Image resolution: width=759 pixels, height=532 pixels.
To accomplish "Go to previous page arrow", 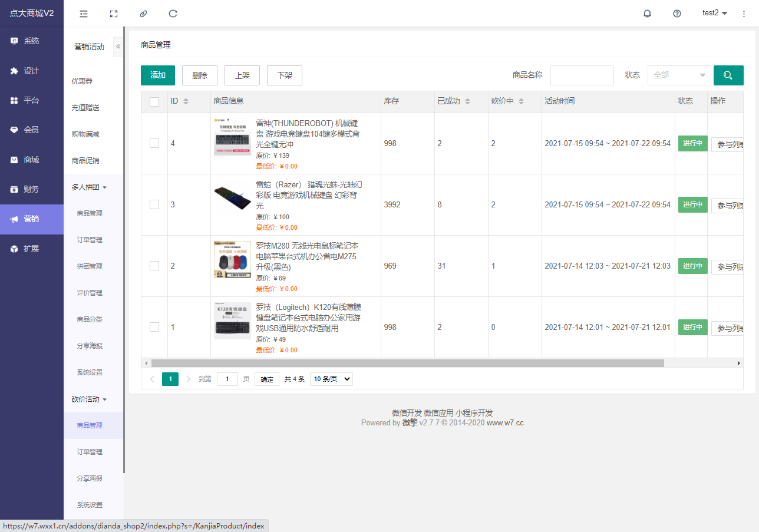I will click(x=152, y=379).
